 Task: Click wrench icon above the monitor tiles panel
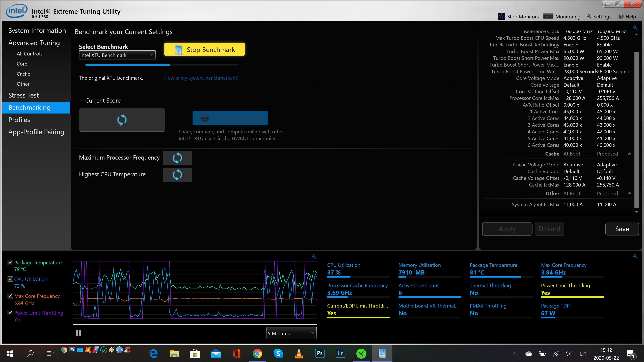(x=635, y=256)
